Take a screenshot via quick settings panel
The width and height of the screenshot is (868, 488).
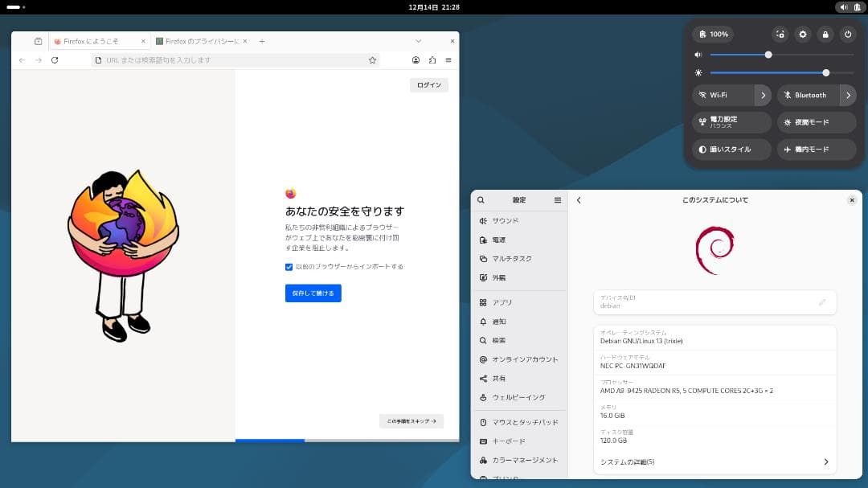click(780, 35)
